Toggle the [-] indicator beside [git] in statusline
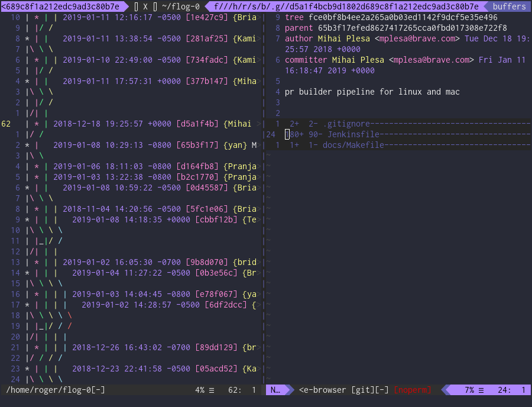 point(381,390)
